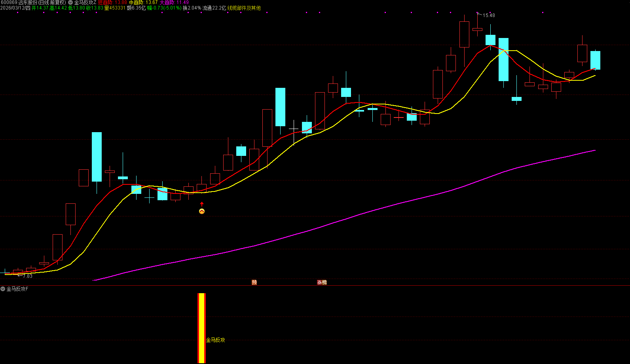Click the 开14.37 opening price value

pyautogui.click(x=40, y=8)
